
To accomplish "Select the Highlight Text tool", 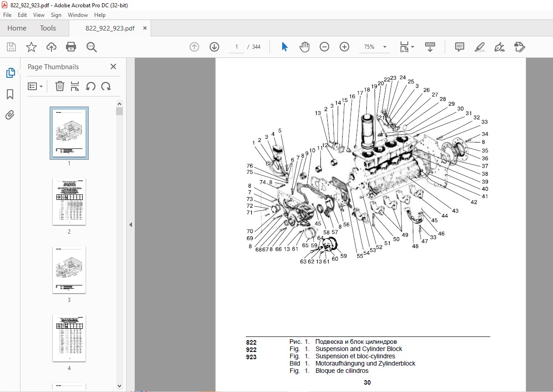I will coord(479,47).
